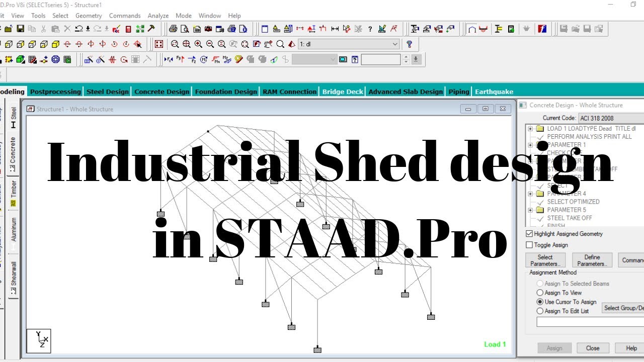644x362 pixels.
Task: Switch to the Foundation Design tab
Action: [x=226, y=92]
